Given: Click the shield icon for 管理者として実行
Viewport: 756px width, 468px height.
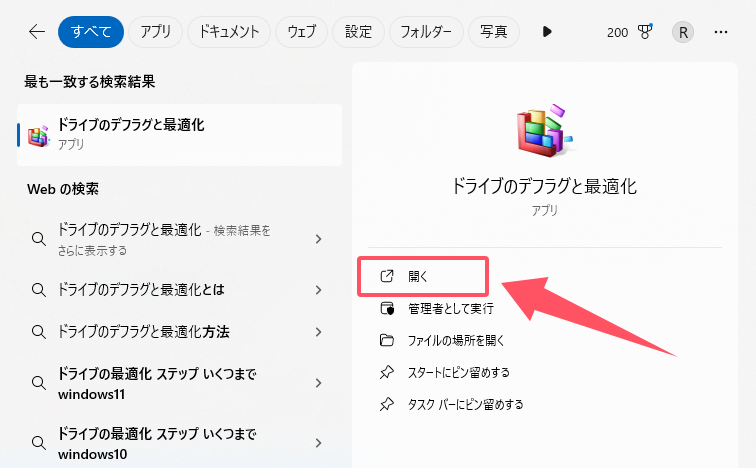Looking at the screenshot, I should 387,308.
